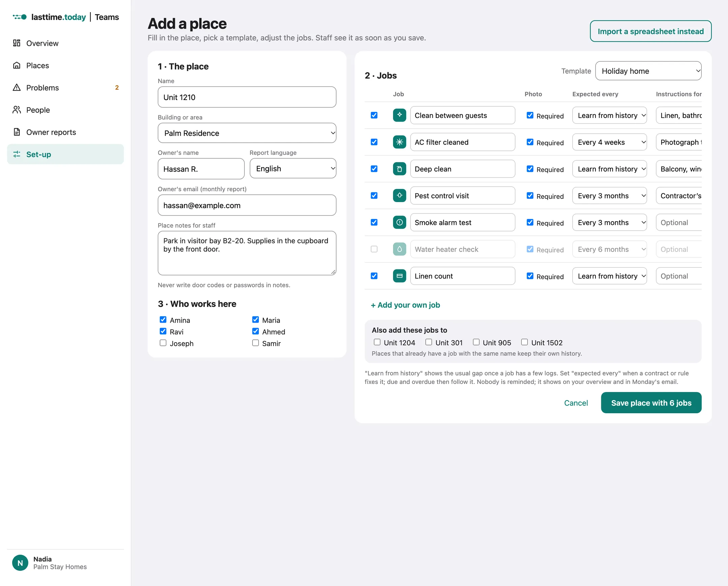728x586 pixels.
Task: Click the People icon in sidebar
Action: 17,110
